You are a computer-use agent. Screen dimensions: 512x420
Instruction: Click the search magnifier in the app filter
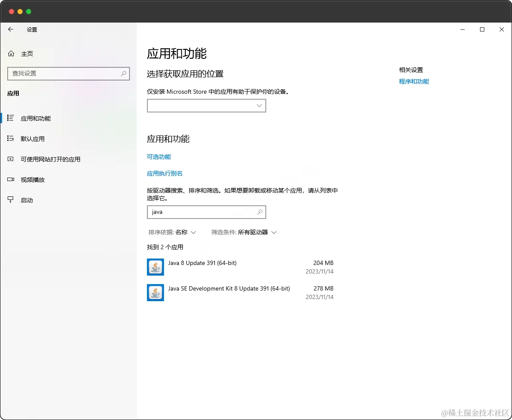point(260,212)
